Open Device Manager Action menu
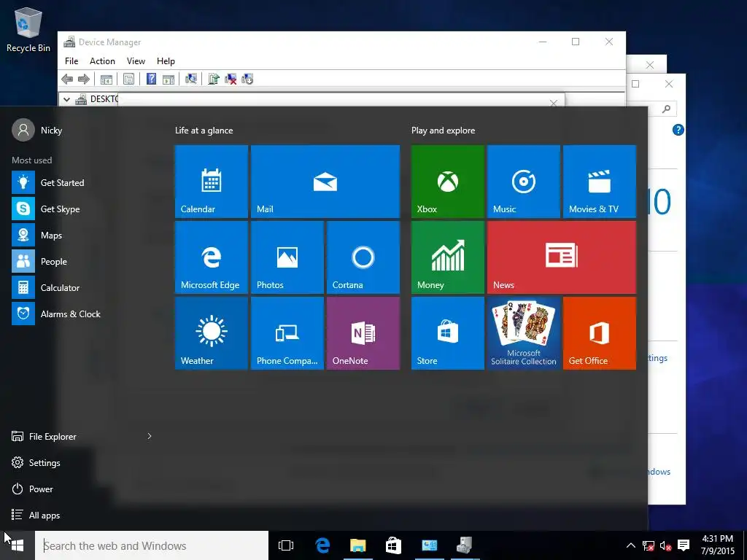 (x=102, y=61)
